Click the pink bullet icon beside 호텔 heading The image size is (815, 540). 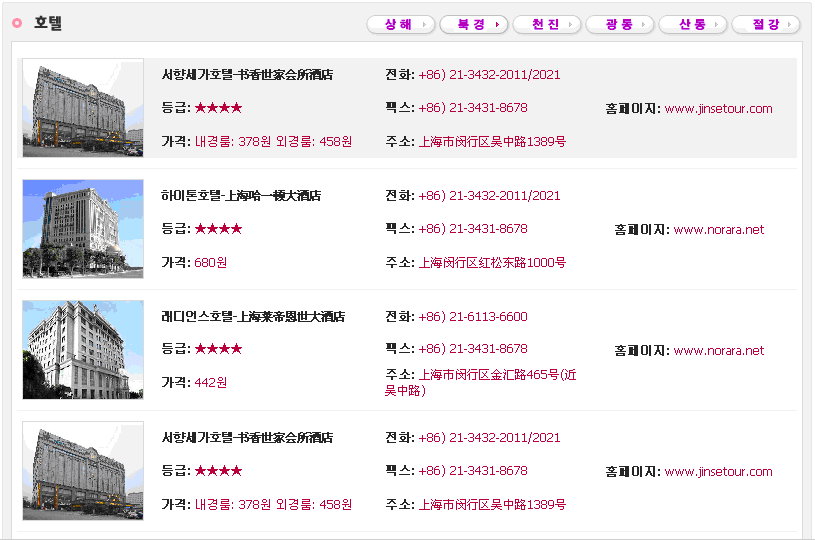coord(17,23)
